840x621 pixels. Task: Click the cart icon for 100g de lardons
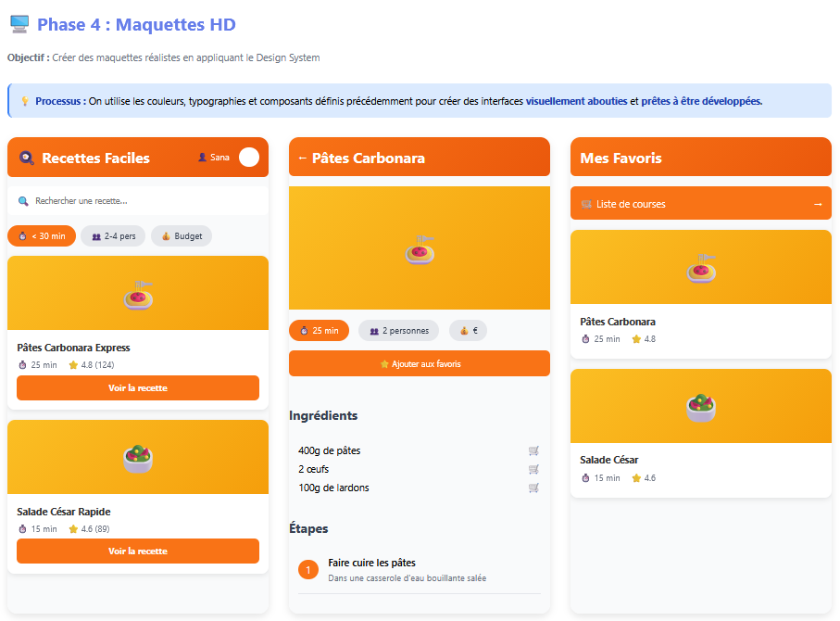point(533,488)
